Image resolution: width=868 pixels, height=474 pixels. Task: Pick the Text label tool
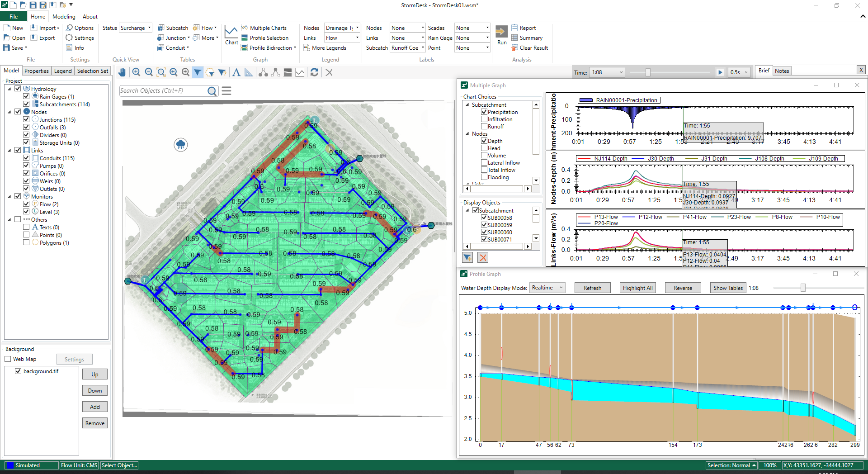pos(236,72)
